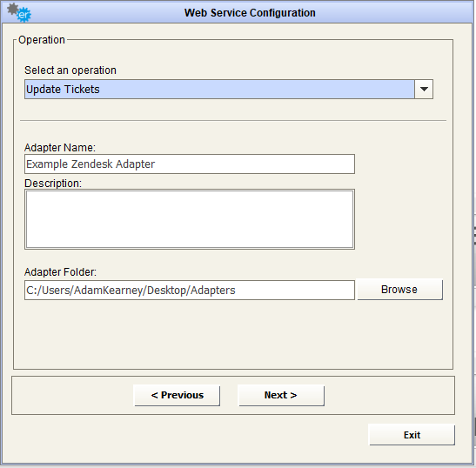Open the operation dropdown arrow
This screenshot has height=468, width=476.
(424, 90)
